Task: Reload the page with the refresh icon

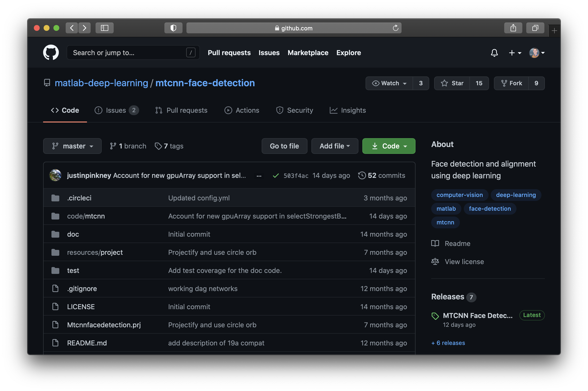Action: 395,28
